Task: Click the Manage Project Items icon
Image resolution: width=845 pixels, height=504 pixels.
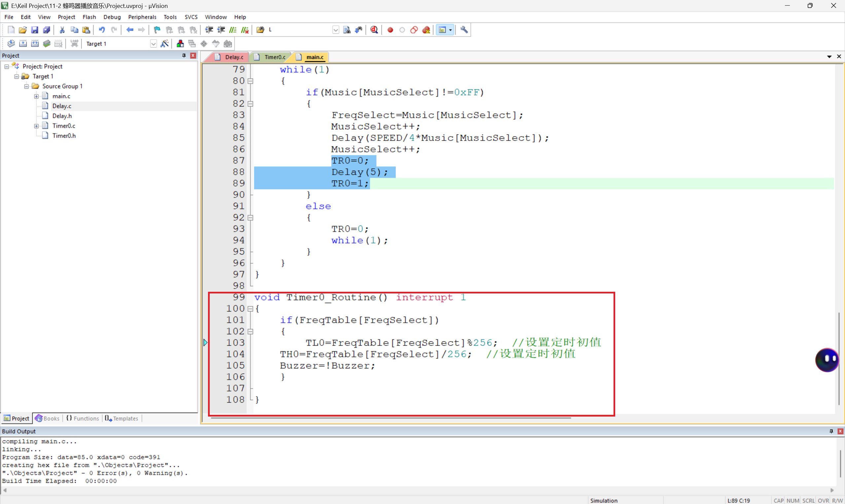Action: pyautogui.click(x=180, y=44)
